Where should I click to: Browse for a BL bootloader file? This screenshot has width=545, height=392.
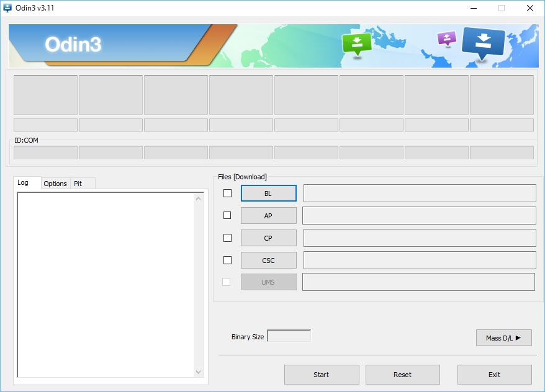(269, 194)
